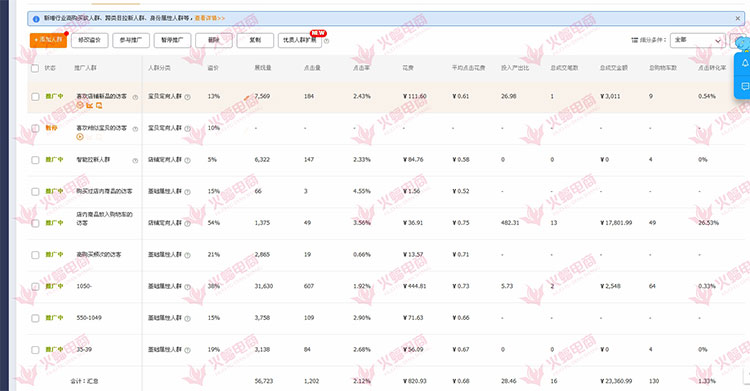
Task: Open the chat message icon on right panel
Action: click(745, 86)
